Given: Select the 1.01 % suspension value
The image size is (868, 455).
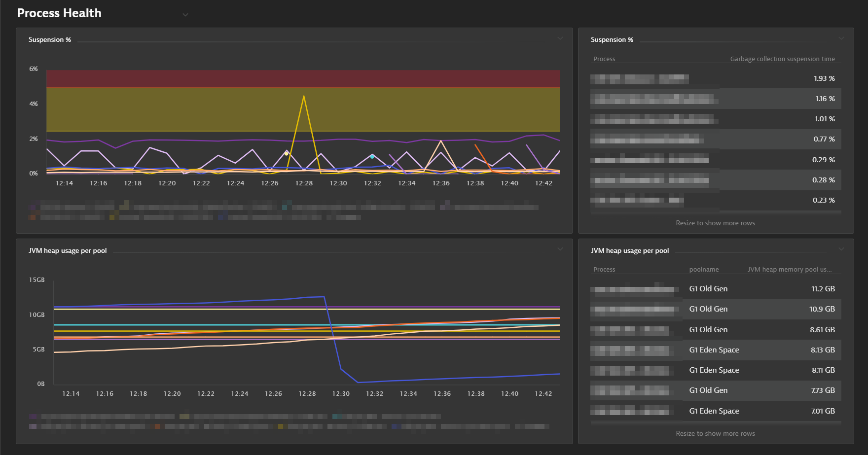Looking at the screenshot, I should pyautogui.click(x=825, y=119).
